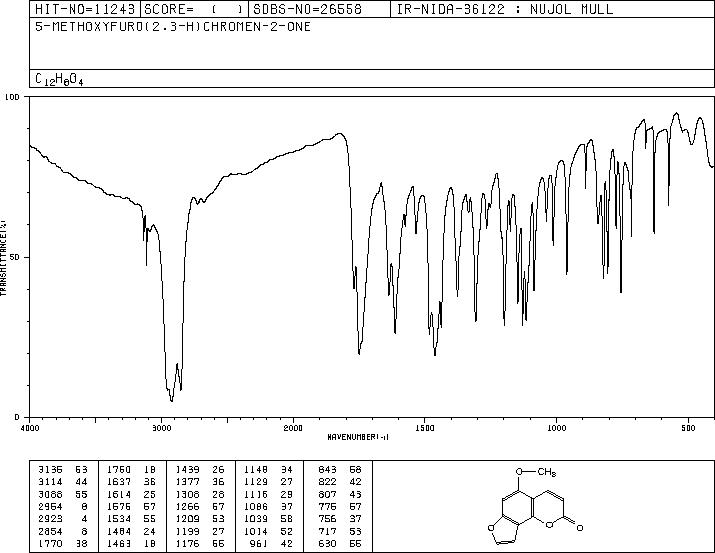
Task: Click the 2854 peak table entry
Action: (63, 531)
